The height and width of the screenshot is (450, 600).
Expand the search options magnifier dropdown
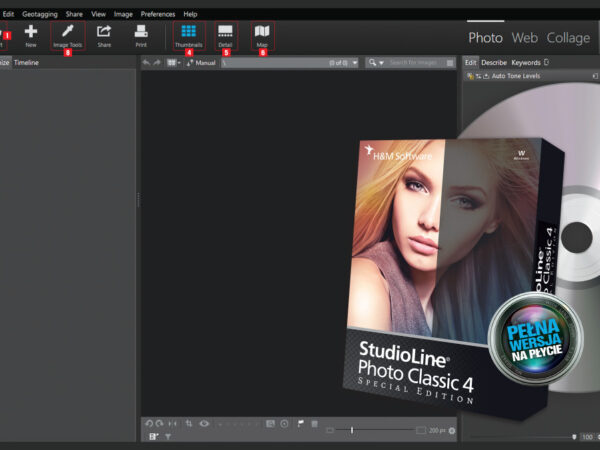click(x=376, y=62)
